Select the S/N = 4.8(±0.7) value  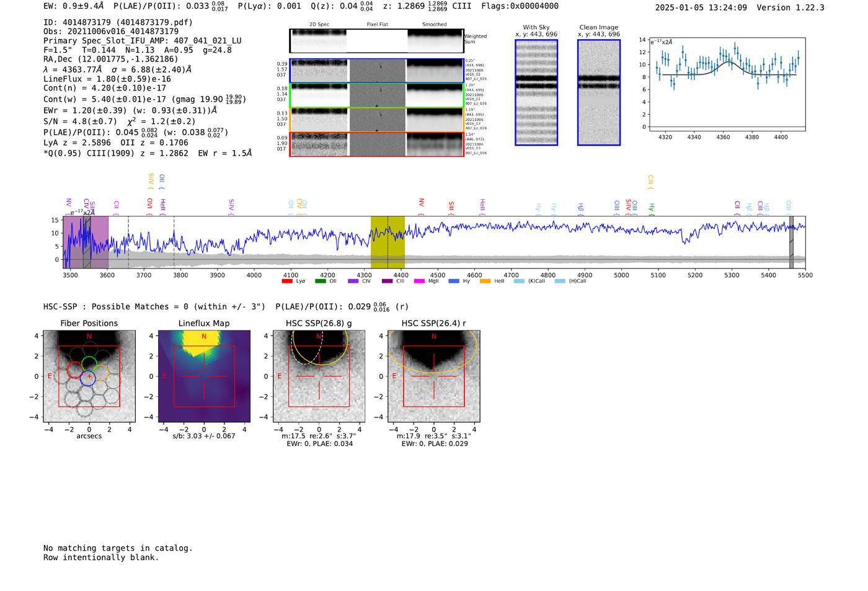point(80,122)
